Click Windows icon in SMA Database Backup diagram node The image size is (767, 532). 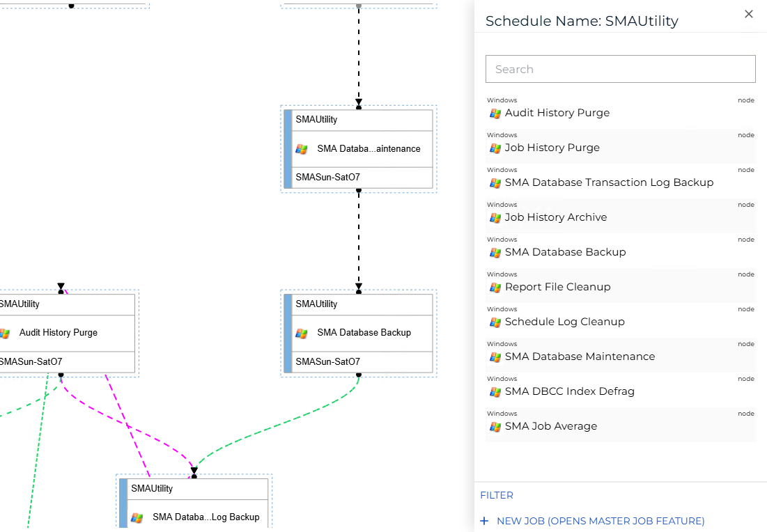[x=302, y=334]
